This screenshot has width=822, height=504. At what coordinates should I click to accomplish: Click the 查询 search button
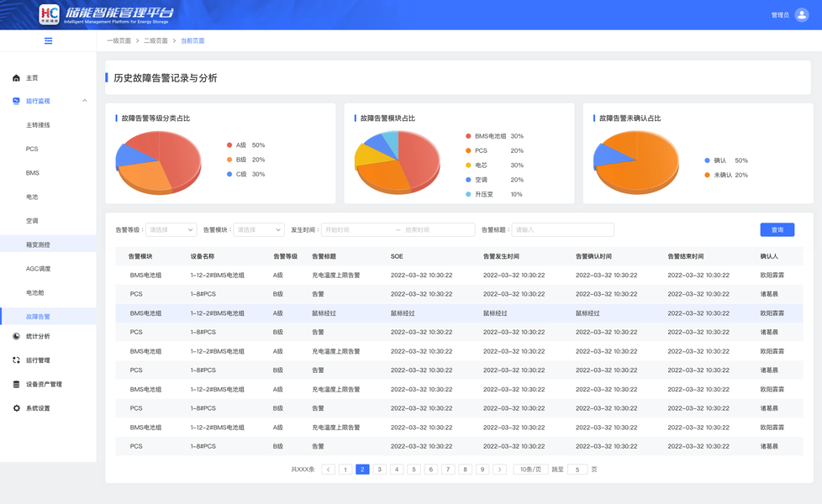tap(777, 229)
